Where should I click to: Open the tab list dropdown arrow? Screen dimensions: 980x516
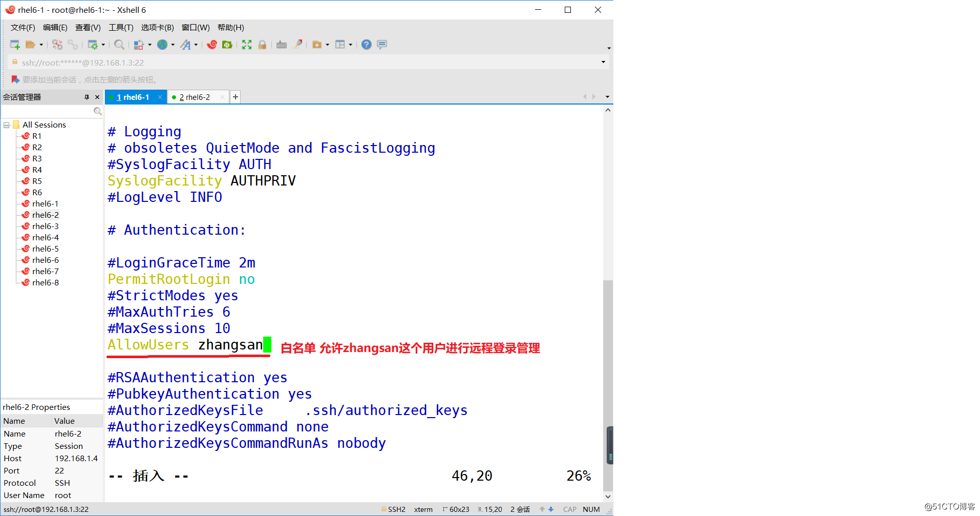click(x=607, y=97)
